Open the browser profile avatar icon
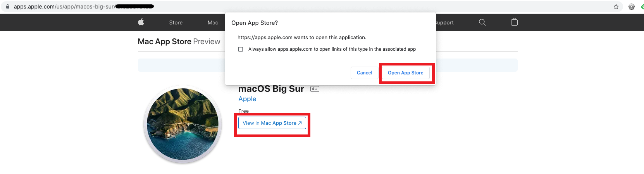Viewport: 644px width, 174px height. [x=632, y=7]
